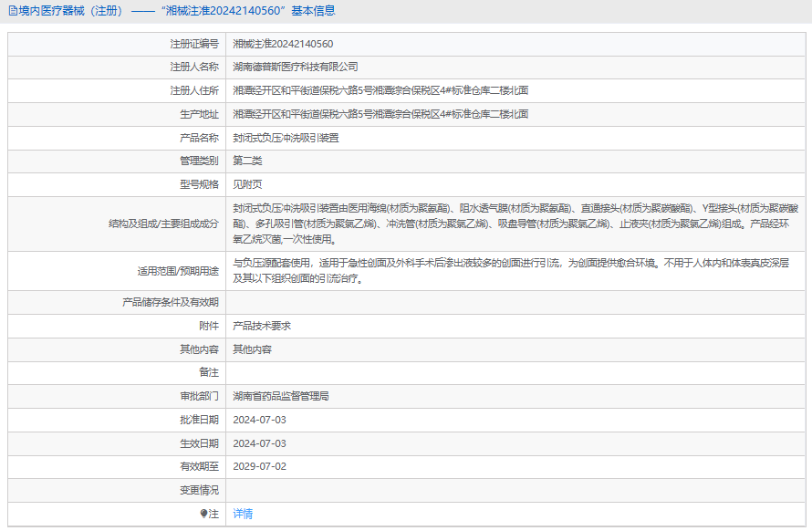Click the 注册人住所 label
Image resolution: width=812 pixels, height=531 pixels.
[x=194, y=90]
